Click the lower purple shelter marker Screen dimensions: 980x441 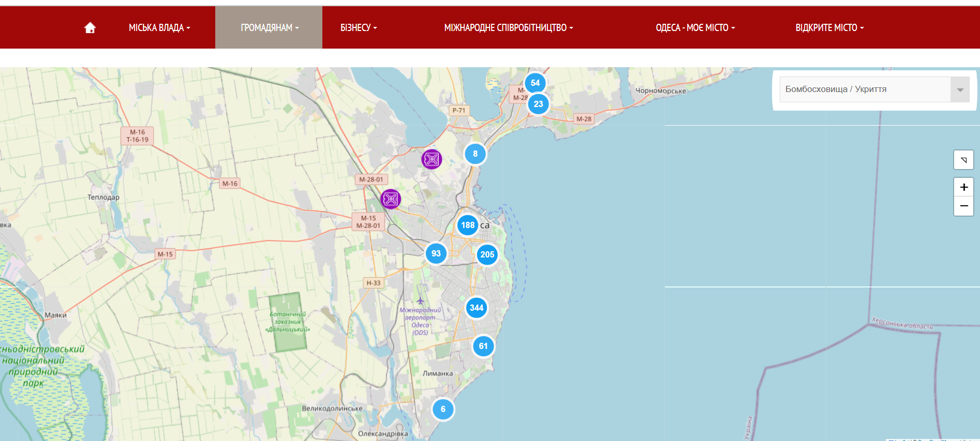(391, 199)
